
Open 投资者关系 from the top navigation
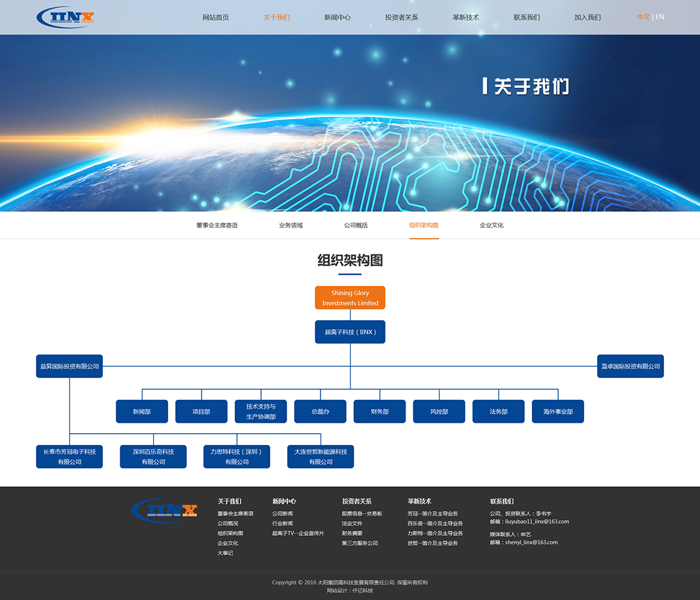point(401,18)
